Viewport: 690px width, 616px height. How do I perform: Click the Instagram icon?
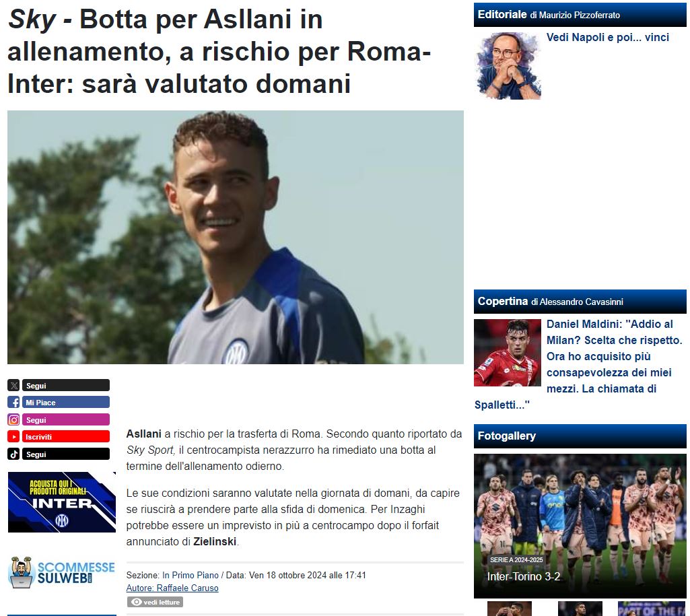coord(13,420)
